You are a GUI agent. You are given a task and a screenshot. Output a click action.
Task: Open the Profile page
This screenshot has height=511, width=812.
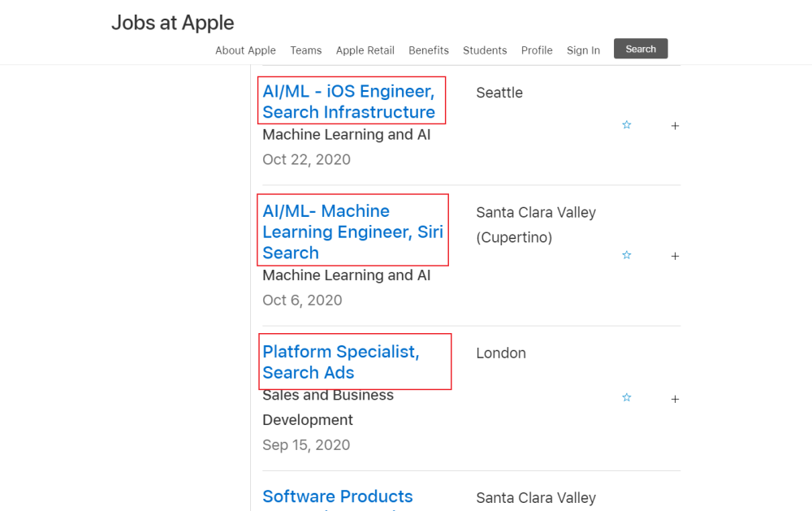(537, 50)
